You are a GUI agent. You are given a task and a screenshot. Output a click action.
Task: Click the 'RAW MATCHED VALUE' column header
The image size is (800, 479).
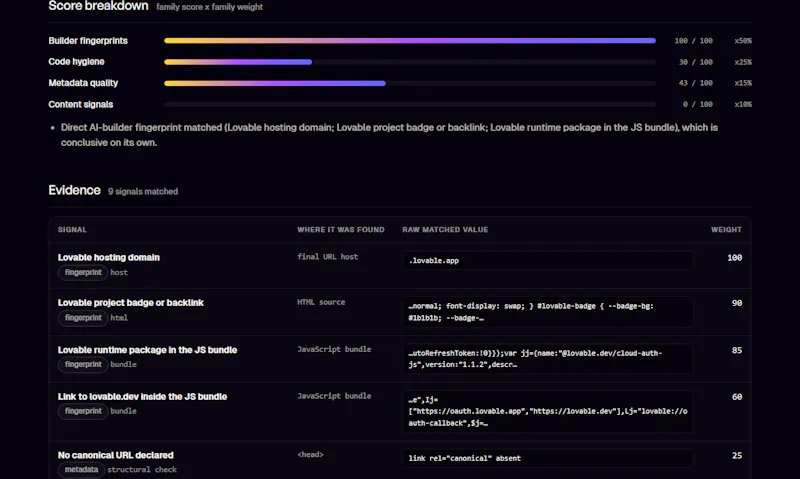coord(445,230)
